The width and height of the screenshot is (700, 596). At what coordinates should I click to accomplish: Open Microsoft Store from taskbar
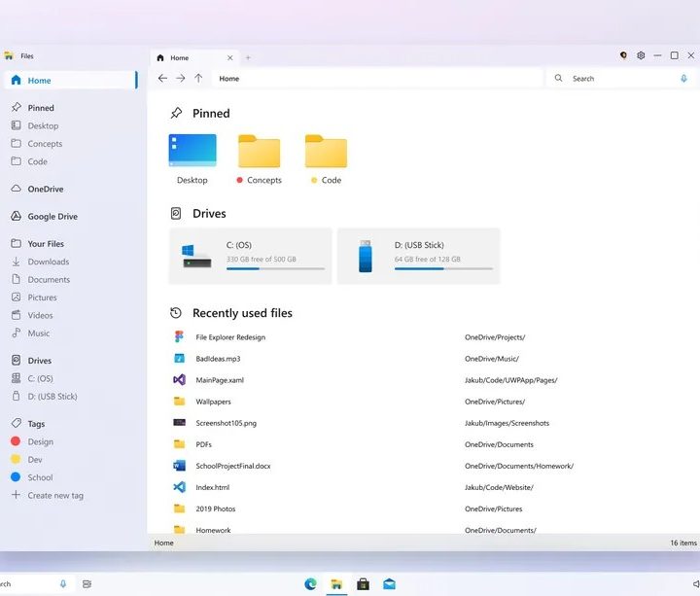[x=363, y=583]
